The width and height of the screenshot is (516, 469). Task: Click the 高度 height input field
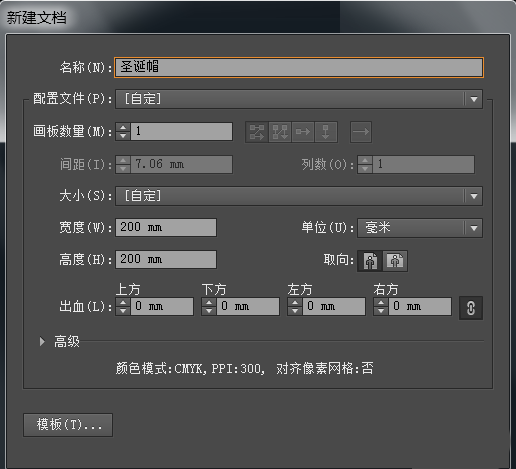click(166, 259)
